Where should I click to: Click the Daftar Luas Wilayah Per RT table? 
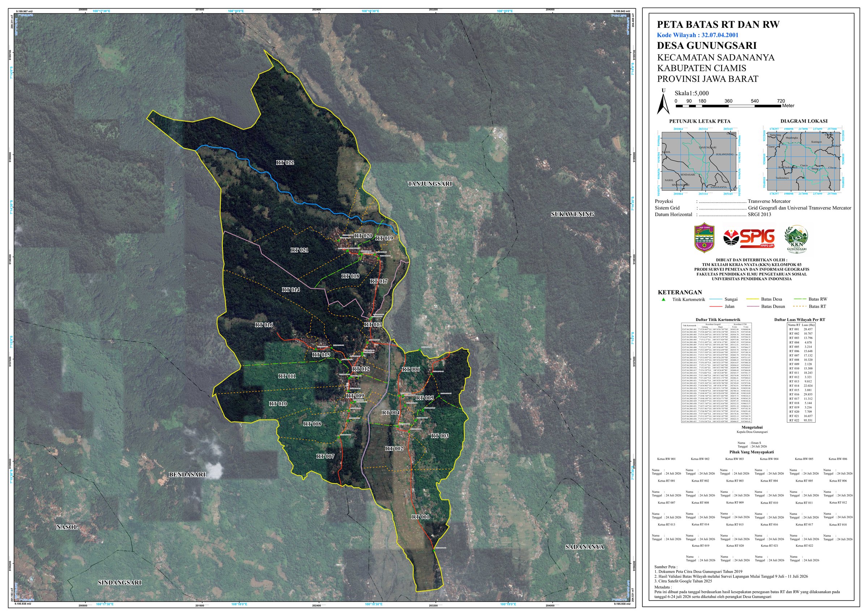(801, 373)
